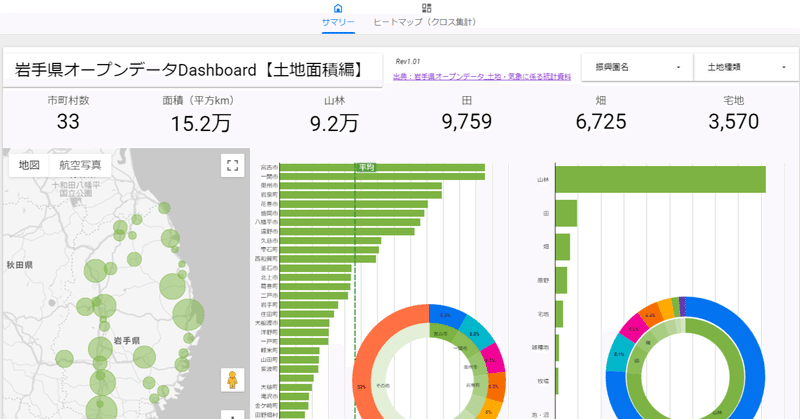The height and width of the screenshot is (419, 800).
Task: Switch map to 地図 view
Action: tap(29, 165)
